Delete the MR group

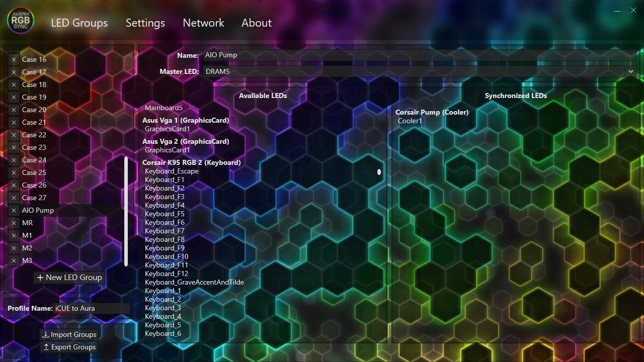14,223
